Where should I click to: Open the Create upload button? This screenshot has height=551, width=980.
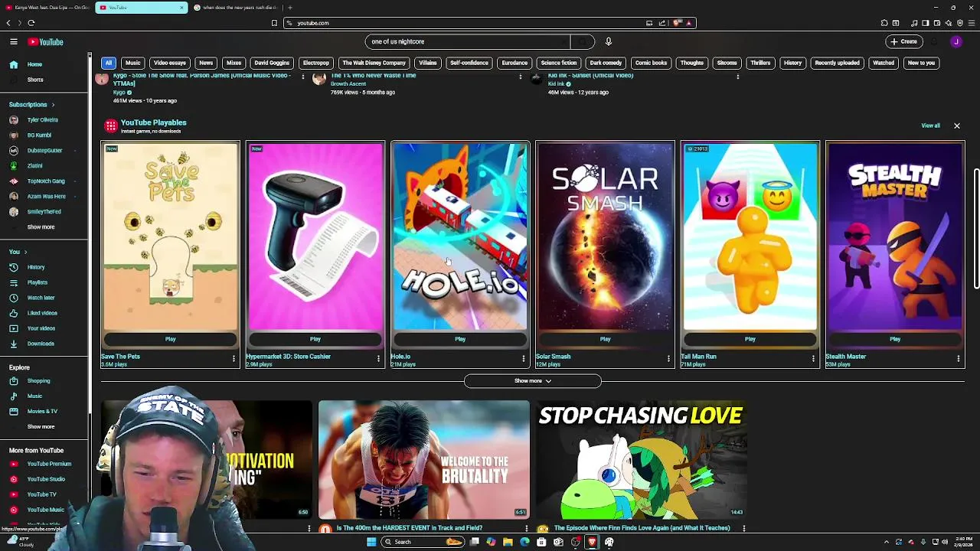click(903, 41)
